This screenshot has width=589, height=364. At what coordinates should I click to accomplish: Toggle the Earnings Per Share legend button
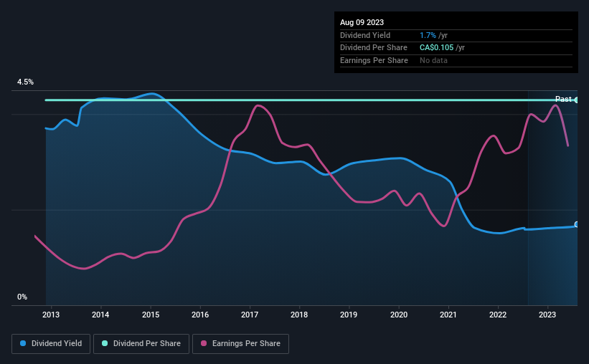point(240,344)
